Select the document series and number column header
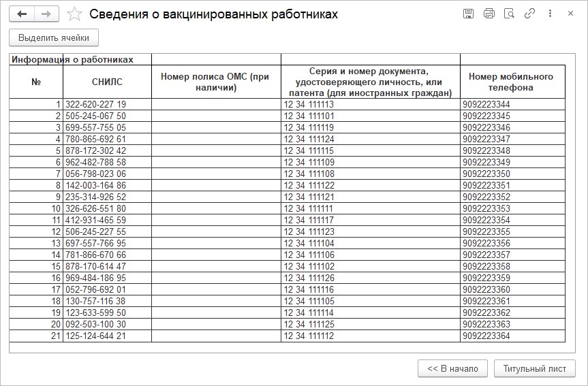Viewport: 588px width, 386px height. 371,82
